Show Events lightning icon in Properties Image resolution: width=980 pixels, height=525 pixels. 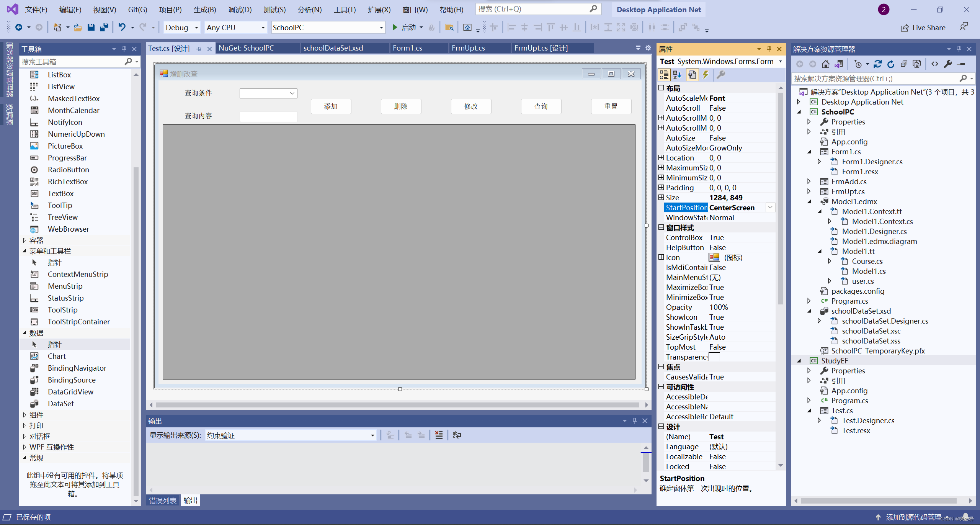coord(706,75)
